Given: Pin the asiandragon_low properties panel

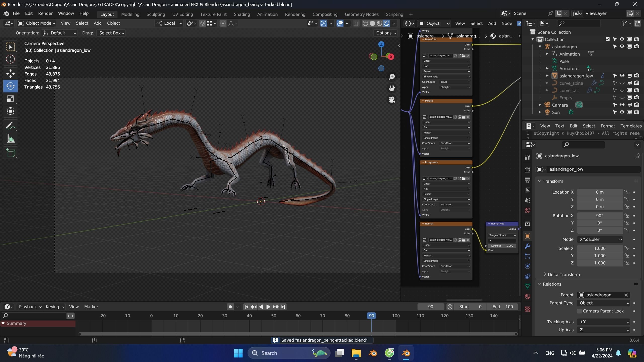Looking at the screenshot, I should tap(637, 156).
